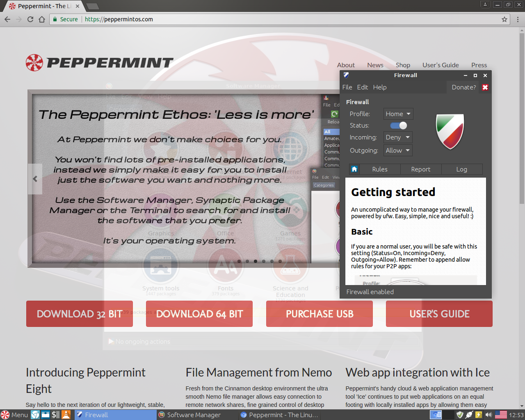Bookmark this page with the star icon
525x420 pixels.
504,19
